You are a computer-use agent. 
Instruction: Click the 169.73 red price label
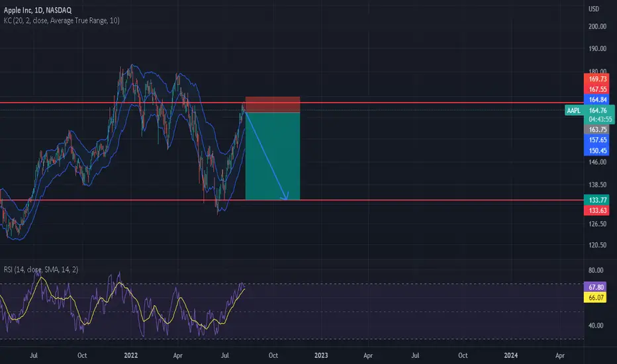pos(596,79)
